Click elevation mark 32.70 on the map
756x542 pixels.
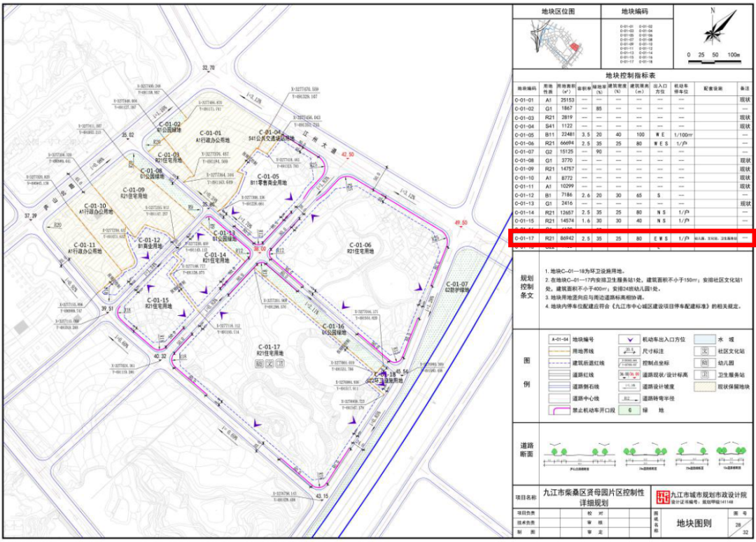tap(209, 68)
